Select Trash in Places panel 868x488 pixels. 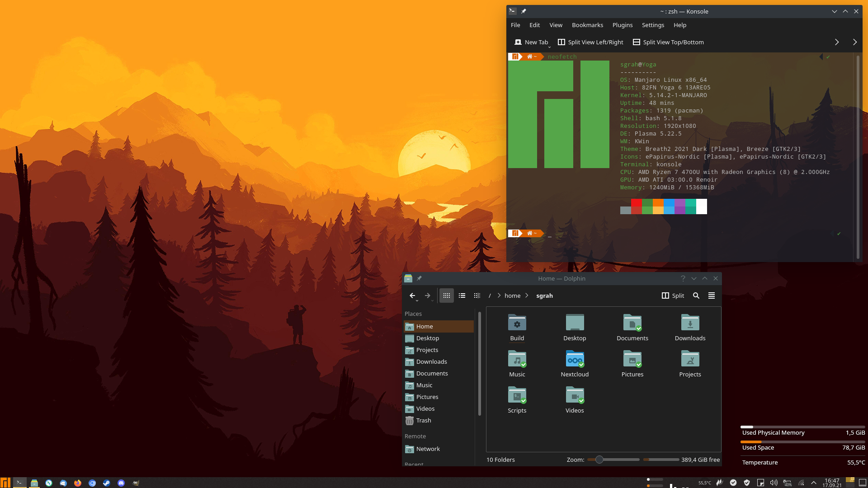tap(439, 420)
